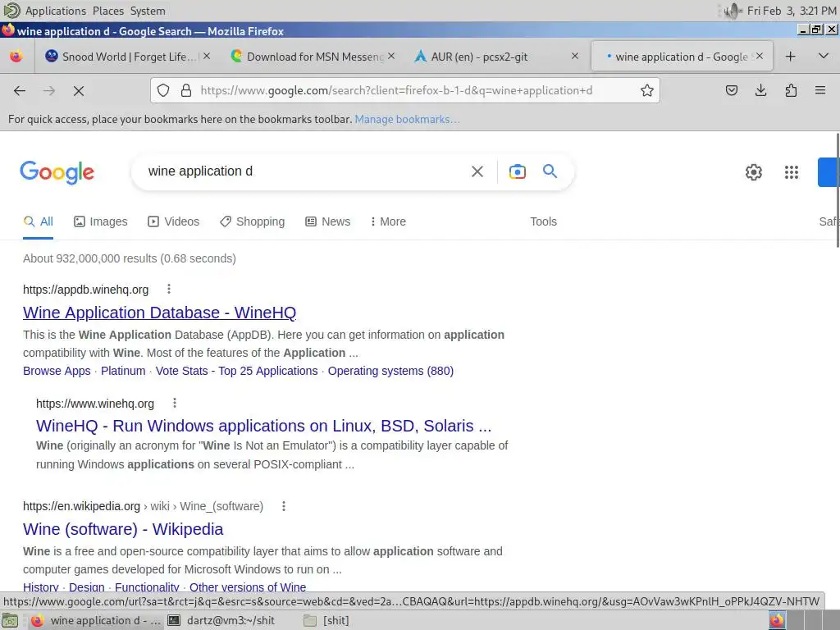Image resolution: width=840 pixels, height=630 pixels.
Task: Open the Places menu in top panel
Action: (x=108, y=11)
